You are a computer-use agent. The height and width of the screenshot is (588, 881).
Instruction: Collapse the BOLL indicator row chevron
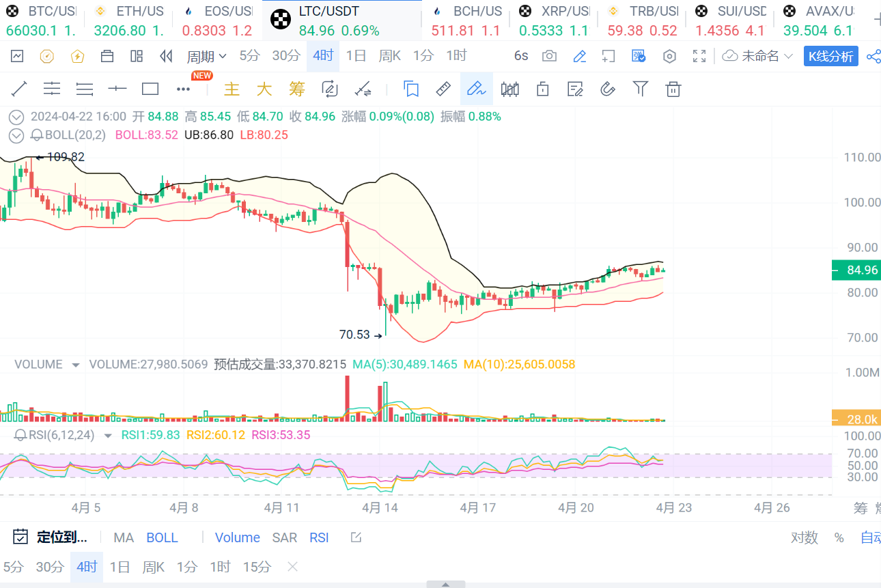click(x=17, y=135)
